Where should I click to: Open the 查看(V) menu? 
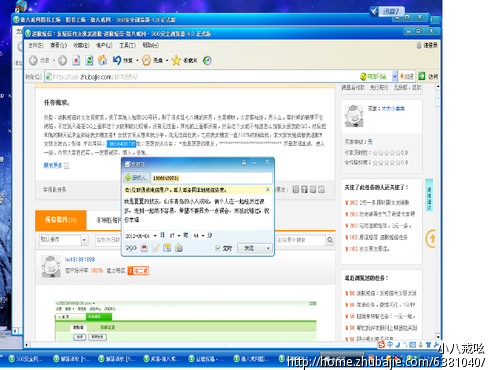pos(59,45)
